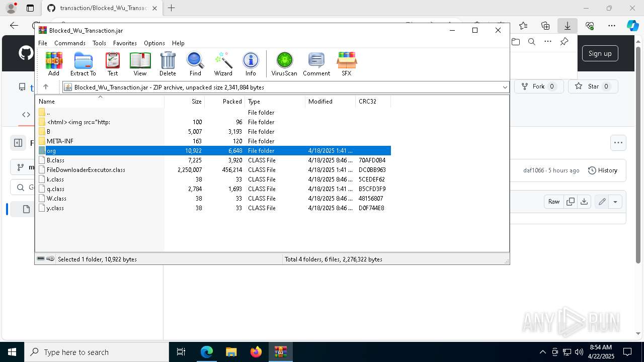Expand the archive path dropdown
644x362 pixels.
click(x=505, y=87)
